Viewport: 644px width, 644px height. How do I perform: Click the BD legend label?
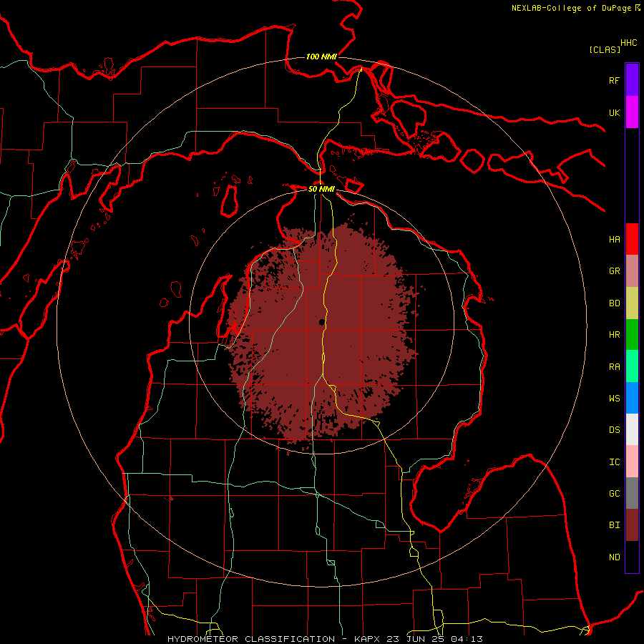tap(614, 303)
